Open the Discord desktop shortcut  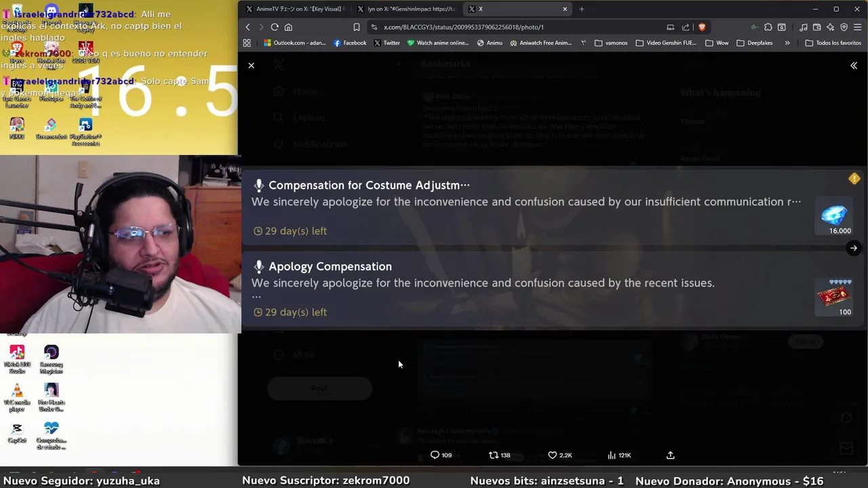51,15
